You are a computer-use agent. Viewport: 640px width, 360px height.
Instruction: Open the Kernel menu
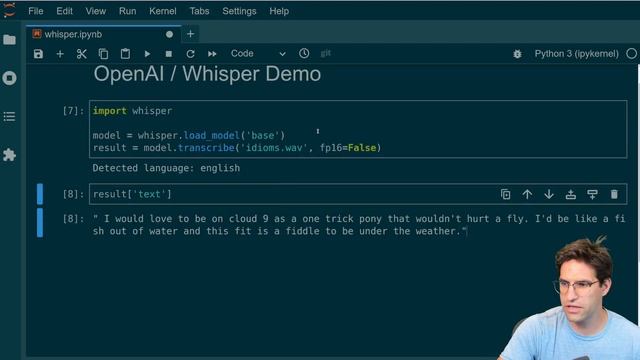coord(162,11)
